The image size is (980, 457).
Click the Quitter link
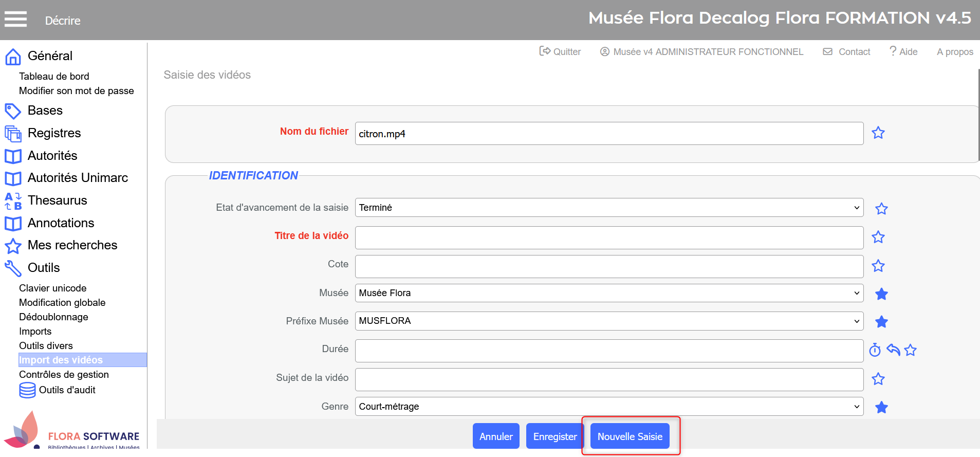pos(560,51)
